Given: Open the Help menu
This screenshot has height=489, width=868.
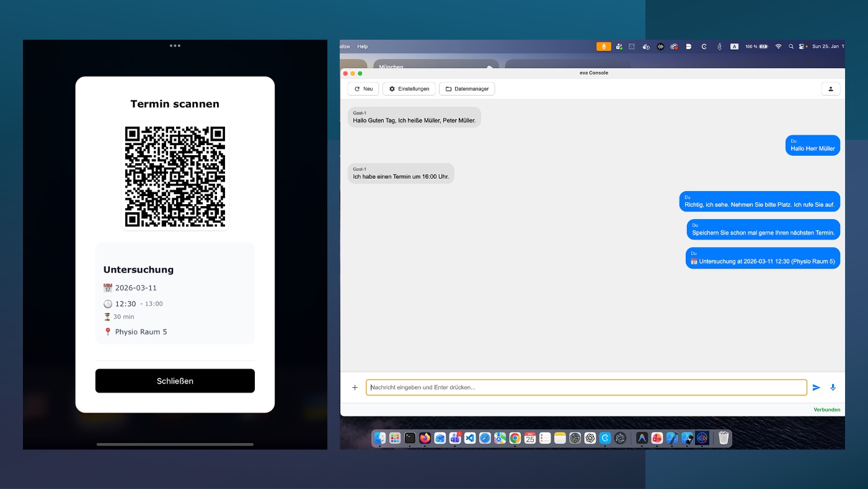Looking at the screenshot, I should point(363,47).
